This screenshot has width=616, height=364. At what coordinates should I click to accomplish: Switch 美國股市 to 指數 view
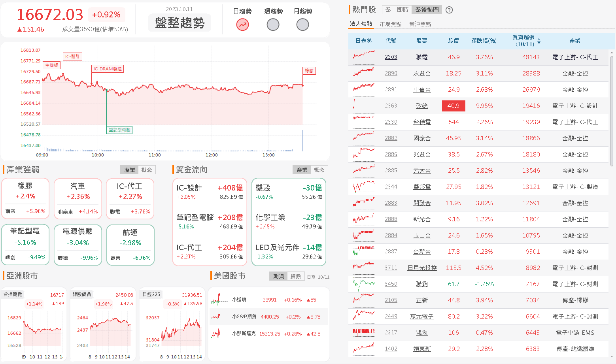point(296,276)
